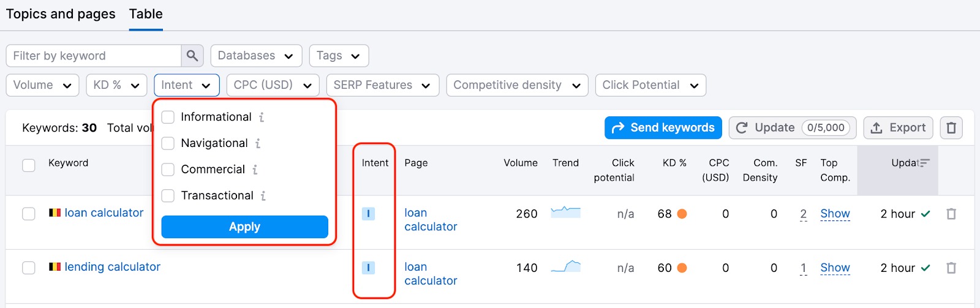Screen dimensions: 980x308
Task: Click the trend sparkline for loan calculator
Action: coord(565,212)
